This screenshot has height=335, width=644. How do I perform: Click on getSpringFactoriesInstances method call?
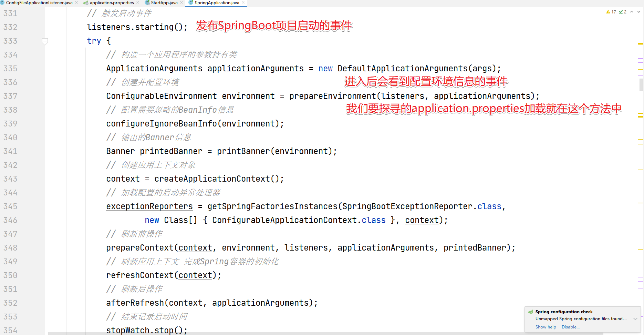(x=272, y=206)
